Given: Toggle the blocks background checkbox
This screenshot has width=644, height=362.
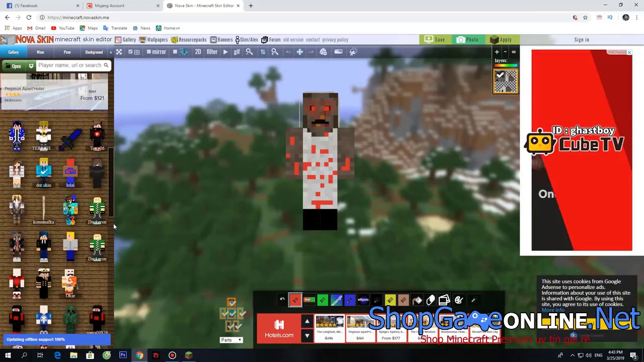Looking at the screenshot, I should 175,52.
